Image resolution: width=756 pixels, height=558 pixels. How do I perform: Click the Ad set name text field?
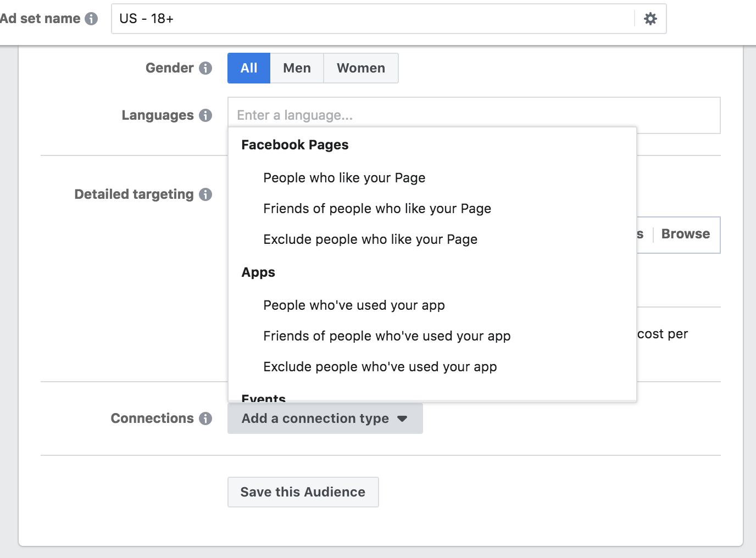[374, 19]
